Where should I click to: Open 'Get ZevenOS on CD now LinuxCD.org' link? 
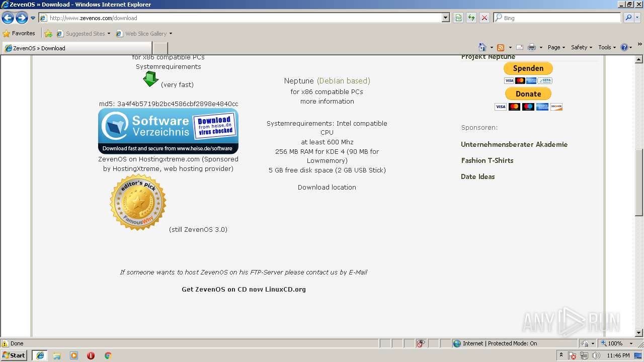click(x=244, y=289)
